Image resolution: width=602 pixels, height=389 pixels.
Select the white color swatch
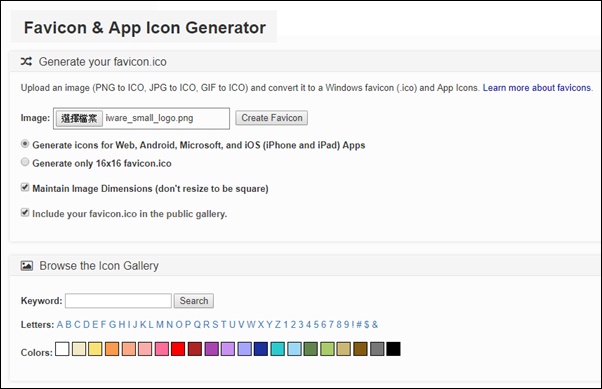62,349
